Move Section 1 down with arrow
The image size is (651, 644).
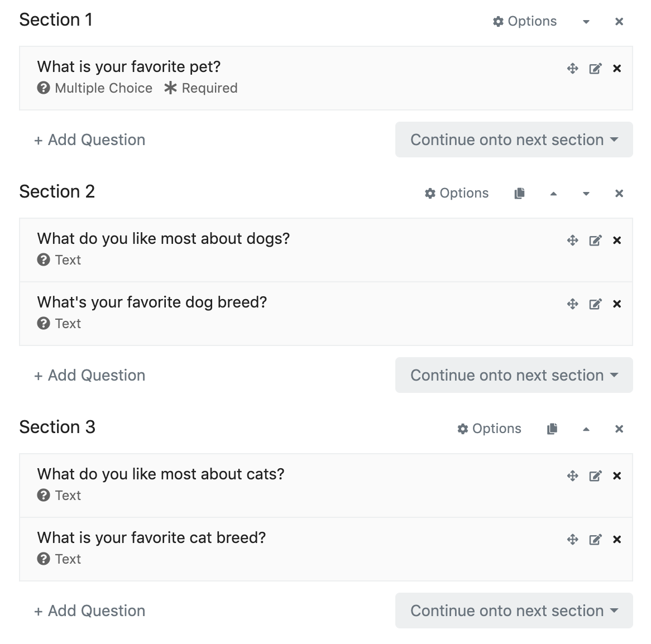pos(586,22)
